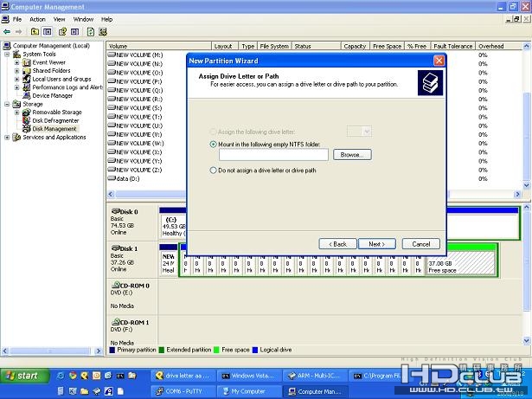Click the Refresh toolbar icon
Viewport: 532px width, 399px height.
tap(91, 32)
